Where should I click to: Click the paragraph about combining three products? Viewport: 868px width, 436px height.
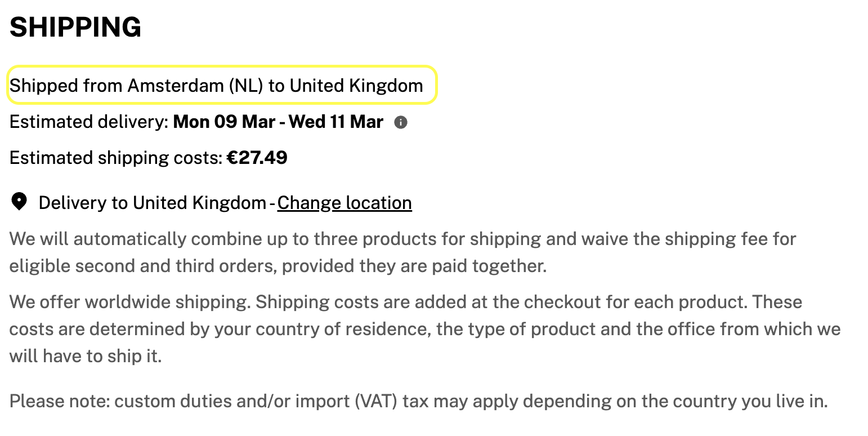pos(402,252)
